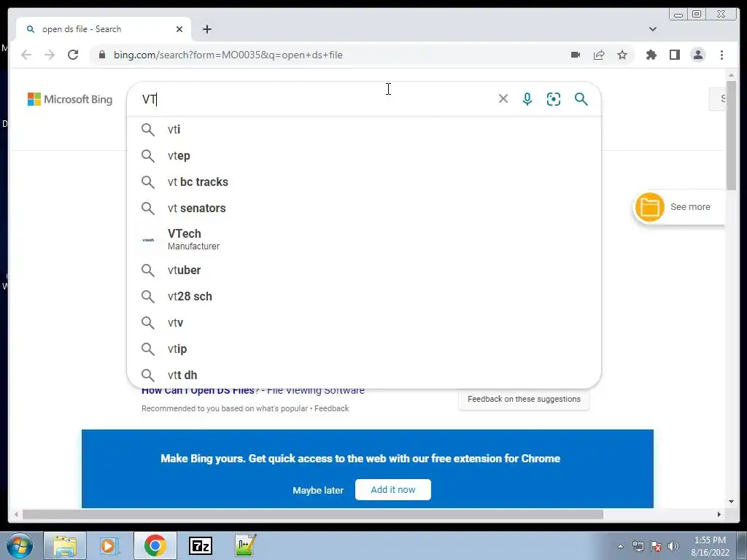Image resolution: width=747 pixels, height=560 pixels.
Task: Click 'Feedback on these suggestions'
Action: [x=524, y=399]
